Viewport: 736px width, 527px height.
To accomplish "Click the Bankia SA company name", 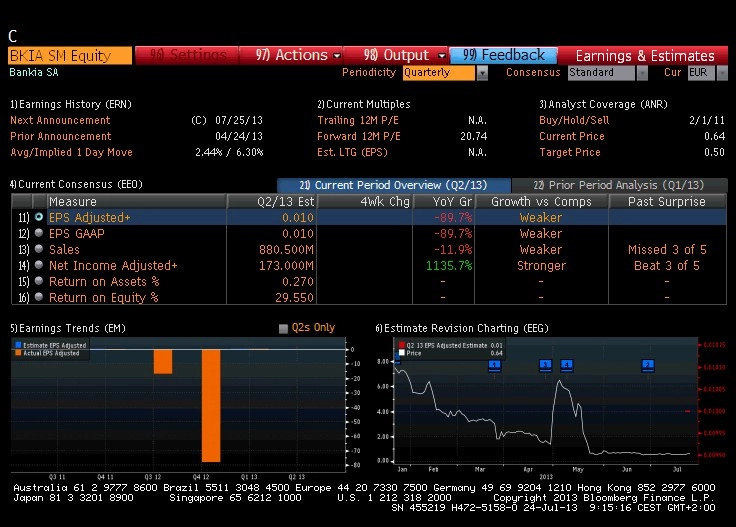I will click(34, 72).
